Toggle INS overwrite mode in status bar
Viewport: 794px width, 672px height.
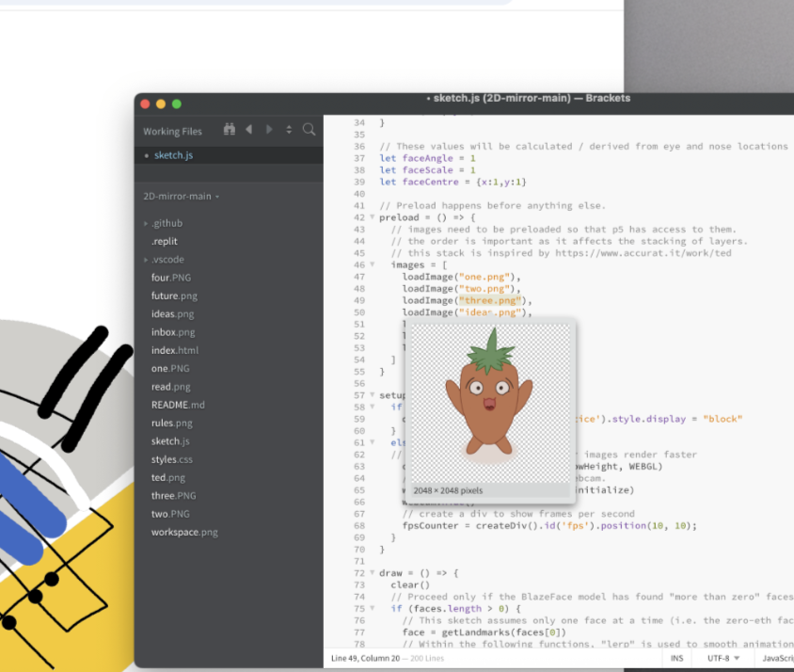[x=676, y=658]
